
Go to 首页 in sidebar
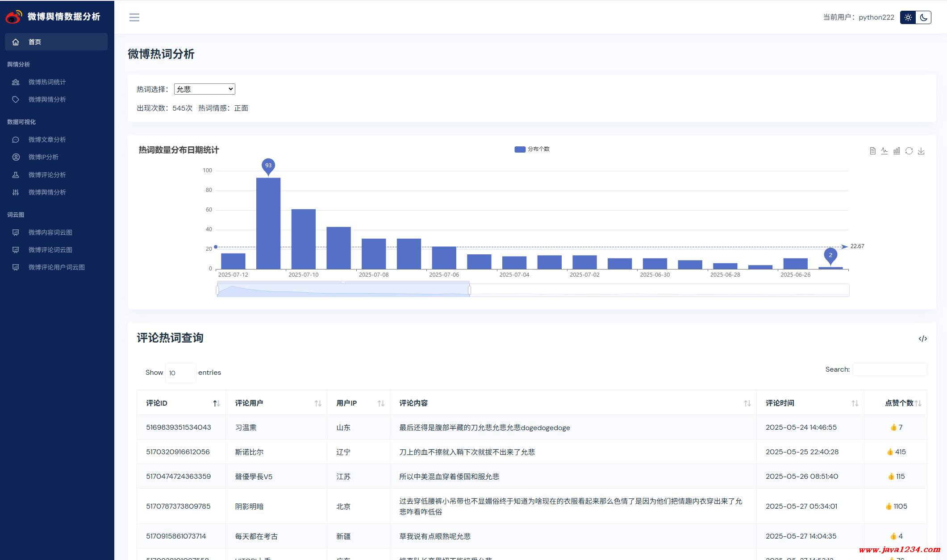pyautogui.click(x=35, y=42)
